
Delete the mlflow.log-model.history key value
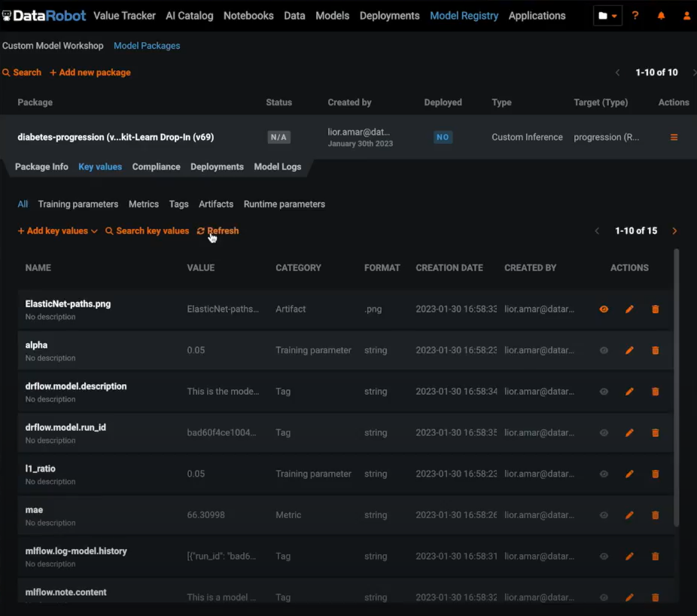tap(655, 557)
